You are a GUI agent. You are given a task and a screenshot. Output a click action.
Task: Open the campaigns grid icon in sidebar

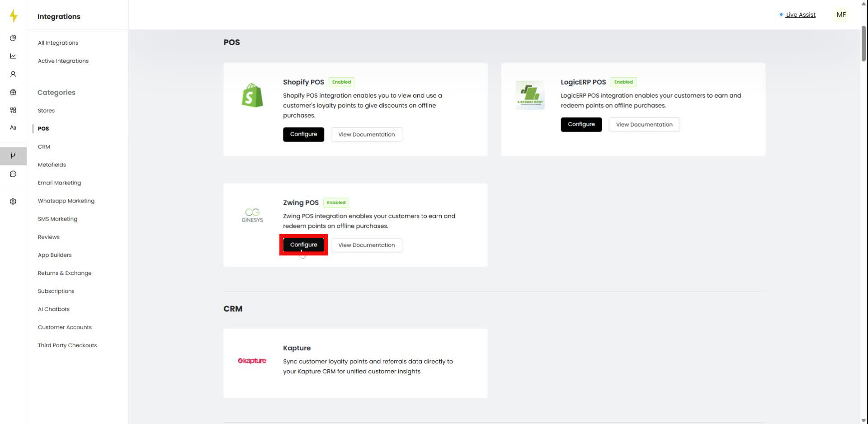coord(13,110)
